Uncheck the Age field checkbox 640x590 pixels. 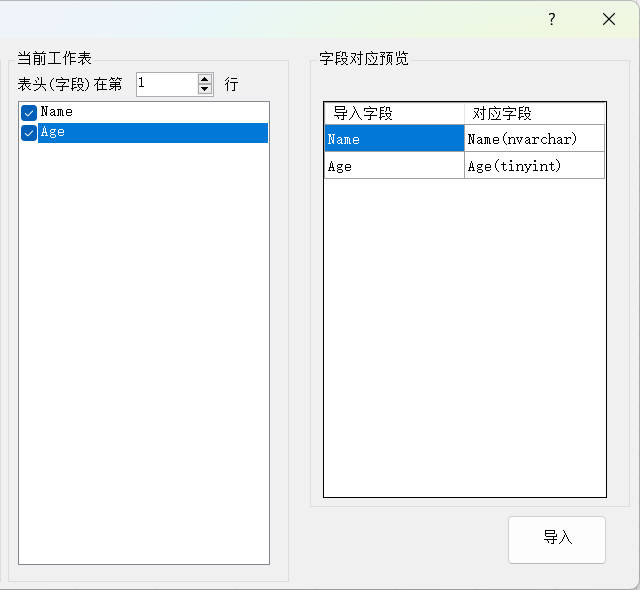[x=29, y=133]
